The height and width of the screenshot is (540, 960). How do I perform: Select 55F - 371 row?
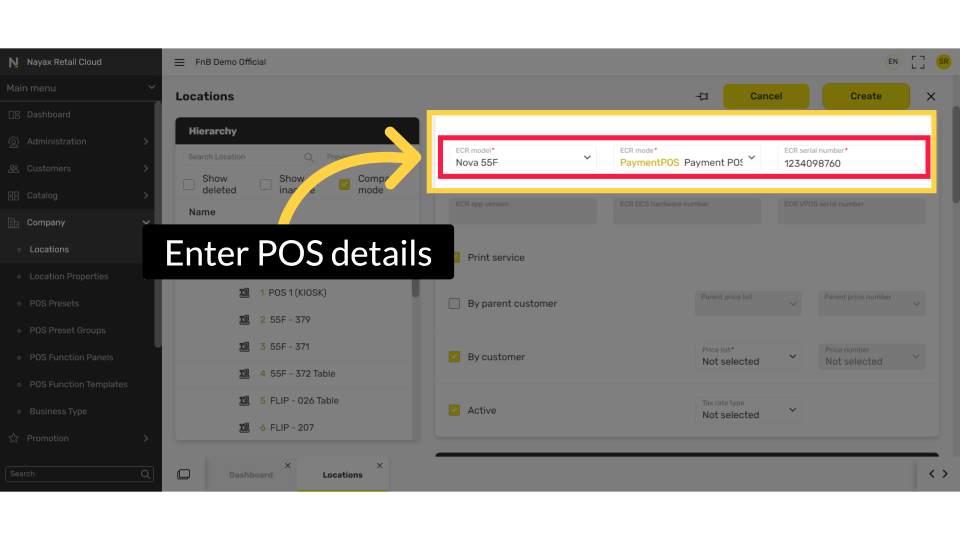click(294, 347)
